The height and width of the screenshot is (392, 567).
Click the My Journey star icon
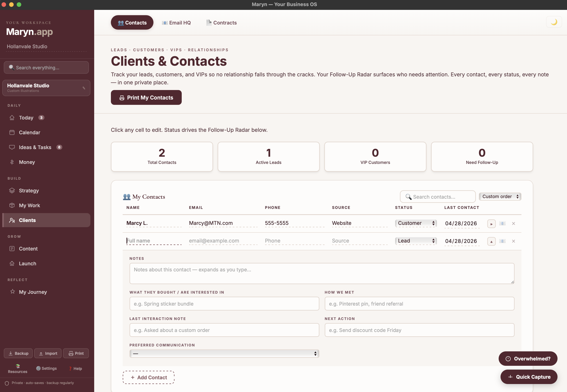(x=12, y=292)
